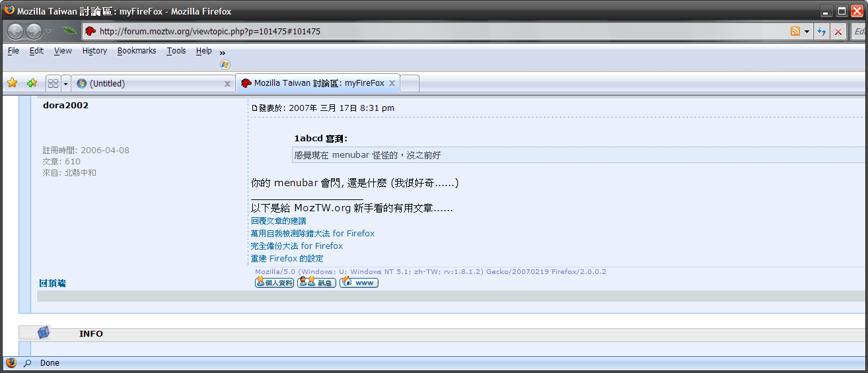Open the 萬用自我檢測除錯大法 for Firefox link
The width and height of the screenshot is (868, 373).
312,233
